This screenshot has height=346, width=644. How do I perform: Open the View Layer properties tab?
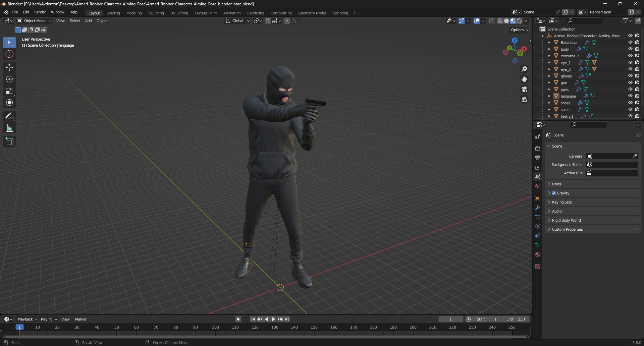point(538,167)
